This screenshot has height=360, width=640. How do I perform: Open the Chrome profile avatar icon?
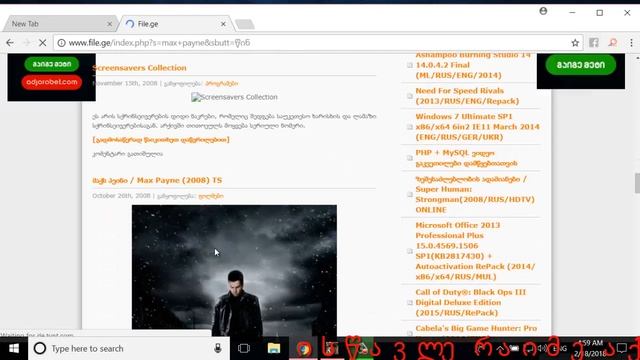click(x=543, y=11)
